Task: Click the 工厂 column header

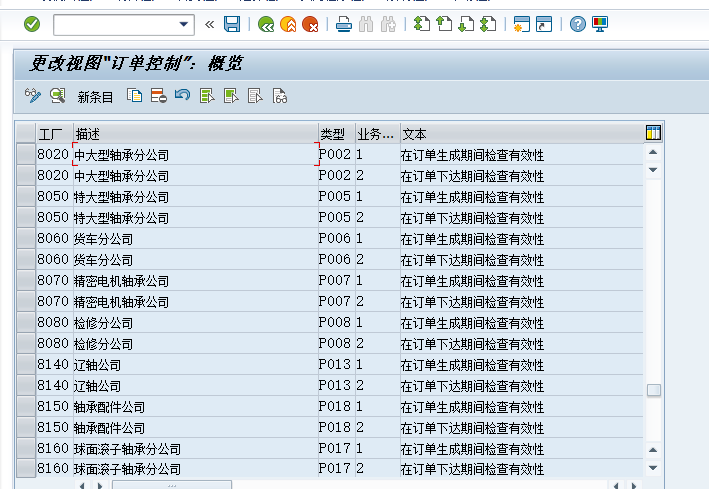Action: click(x=54, y=133)
